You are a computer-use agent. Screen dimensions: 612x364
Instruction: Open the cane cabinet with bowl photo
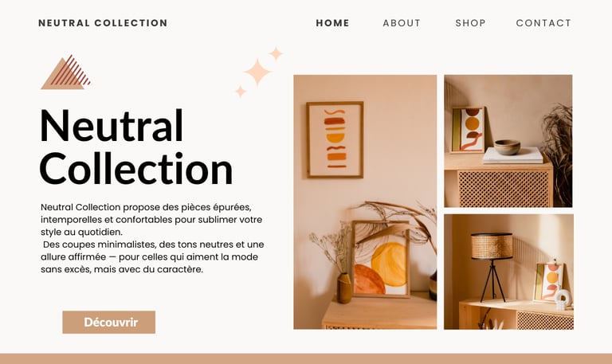click(508, 141)
